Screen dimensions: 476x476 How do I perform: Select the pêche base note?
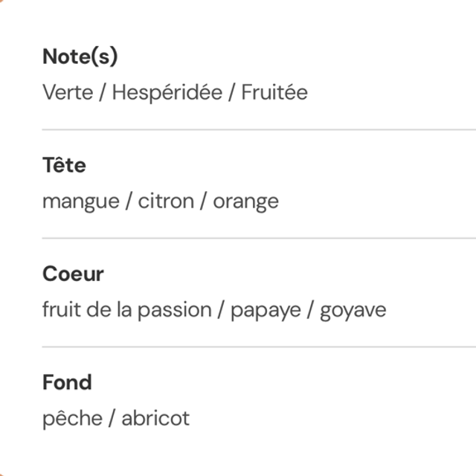(72, 418)
